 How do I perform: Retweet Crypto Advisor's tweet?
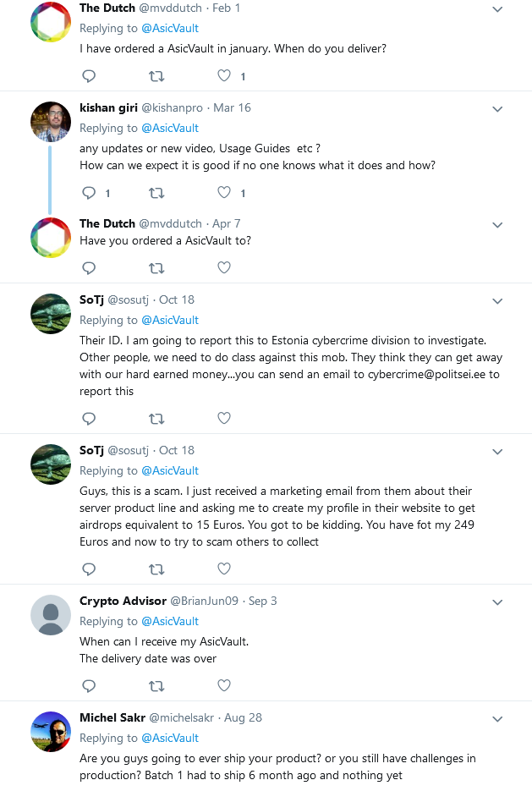156,685
